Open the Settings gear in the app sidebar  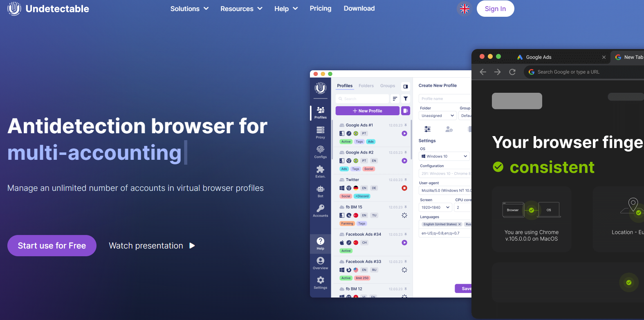(321, 283)
